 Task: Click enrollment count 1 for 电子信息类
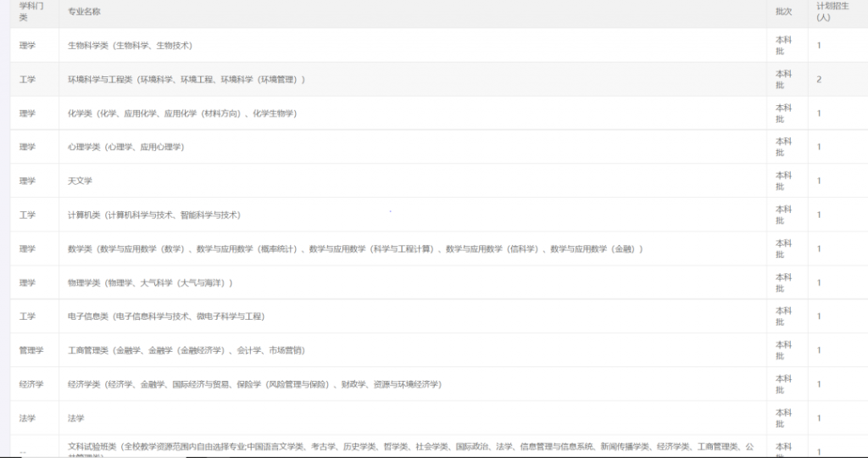819,316
